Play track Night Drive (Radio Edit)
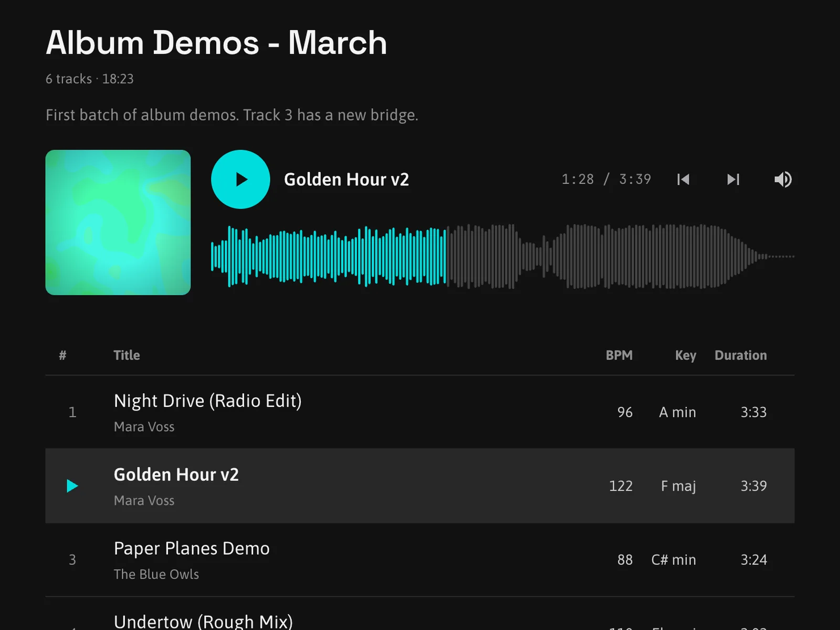Image resolution: width=840 pixels, height=630 pixels. (208, 401)
